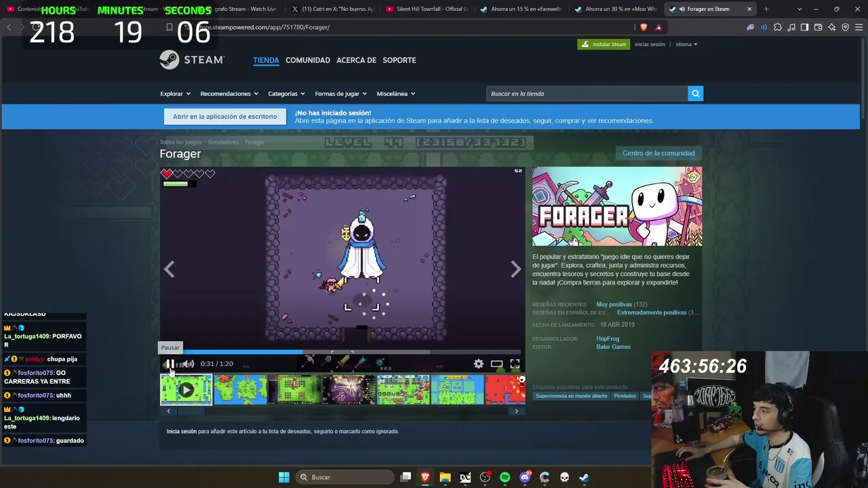Open Centro de la comunidad

click(x=658, y=153)
